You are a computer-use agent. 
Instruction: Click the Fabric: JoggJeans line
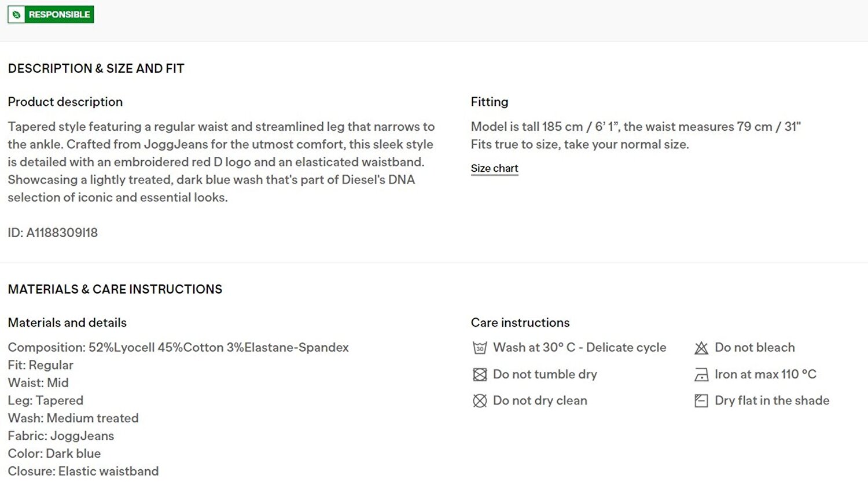[61, 436]
